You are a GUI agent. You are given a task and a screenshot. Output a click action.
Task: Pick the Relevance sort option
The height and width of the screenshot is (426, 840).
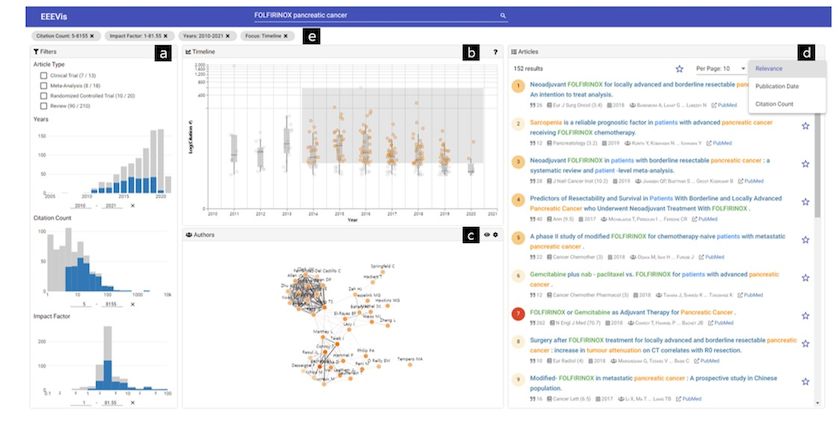click(x=769, y=68)
